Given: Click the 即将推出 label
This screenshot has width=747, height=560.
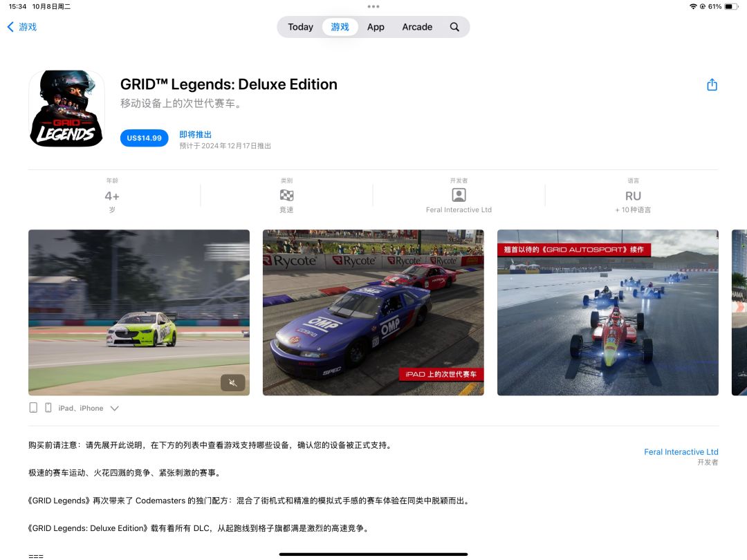Looking at the screenshot, I should pyautogui.click(x=195, y=134).
